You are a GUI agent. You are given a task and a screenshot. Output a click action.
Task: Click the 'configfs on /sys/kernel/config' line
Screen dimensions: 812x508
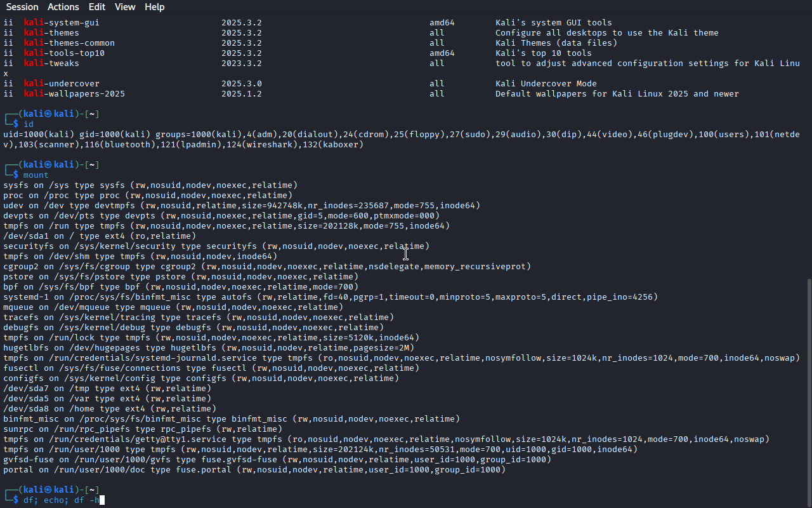click(201, 378)
